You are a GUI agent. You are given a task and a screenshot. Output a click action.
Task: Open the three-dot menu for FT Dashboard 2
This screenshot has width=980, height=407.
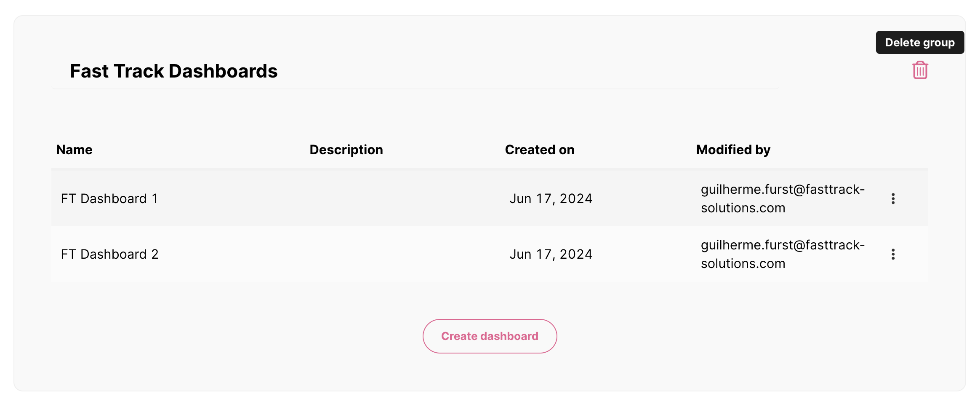pyautogui.click(x=893, y=254)
